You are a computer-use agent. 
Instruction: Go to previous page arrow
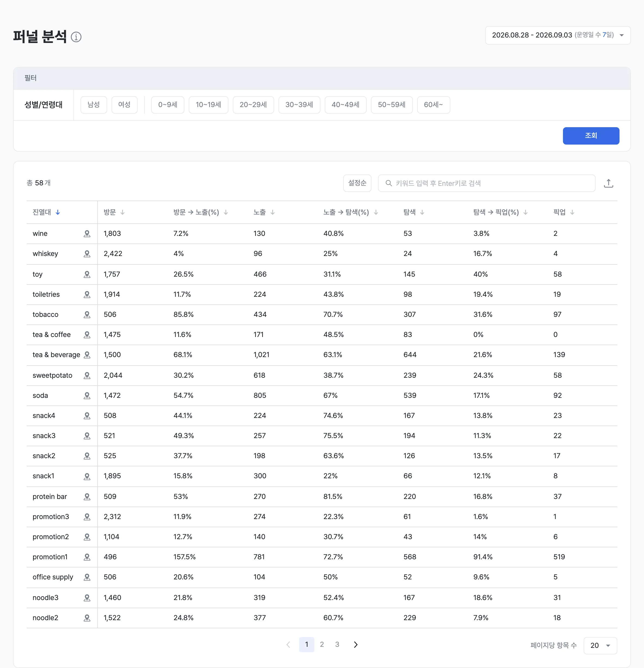pos(289,644)
